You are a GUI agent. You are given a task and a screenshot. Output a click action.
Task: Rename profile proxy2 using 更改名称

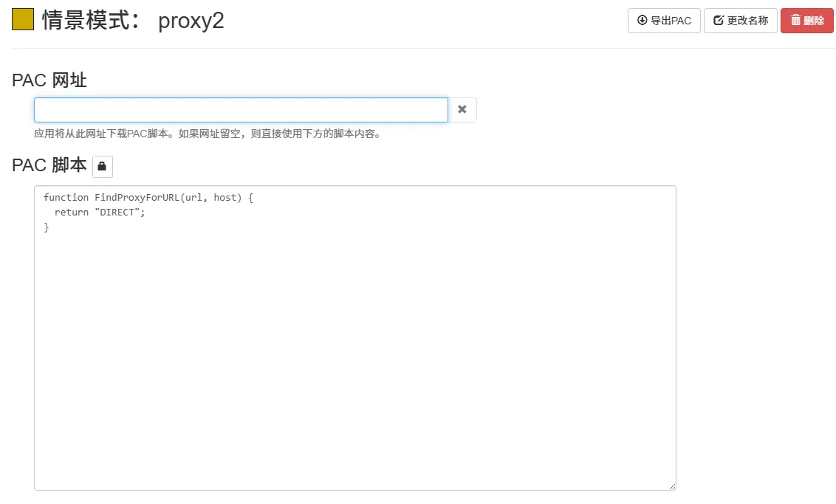[x=740, y=21]
